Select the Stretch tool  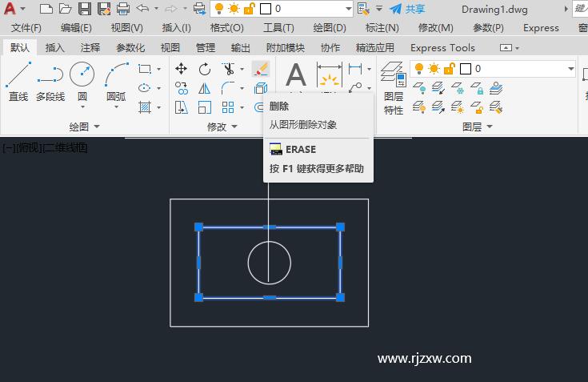point(182,107)
